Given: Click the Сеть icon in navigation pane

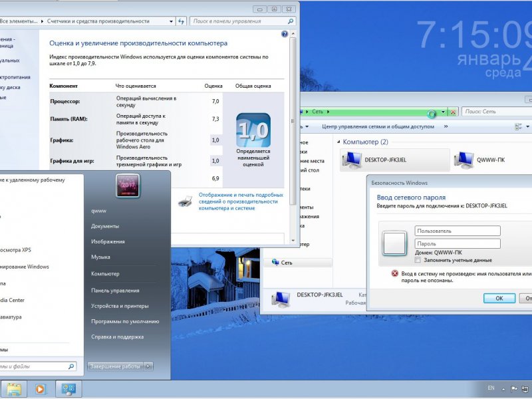Looking at the screenshot, I should pyautogui.click(x=275, y=262).
